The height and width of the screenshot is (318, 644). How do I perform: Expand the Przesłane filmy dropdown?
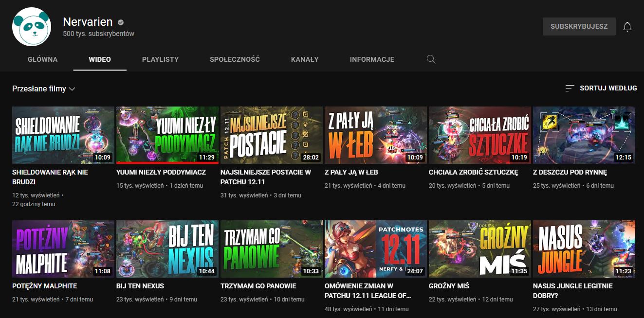point(44,89)
